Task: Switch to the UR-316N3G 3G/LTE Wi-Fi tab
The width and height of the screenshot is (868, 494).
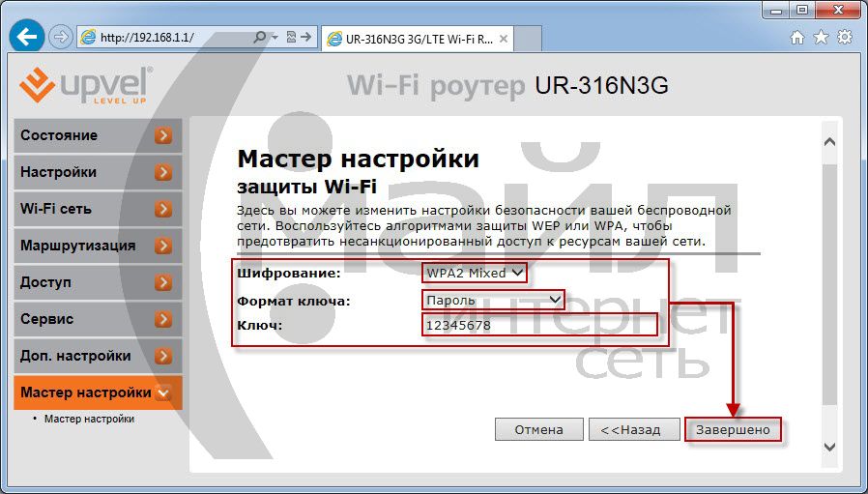Action: (410, 39)
